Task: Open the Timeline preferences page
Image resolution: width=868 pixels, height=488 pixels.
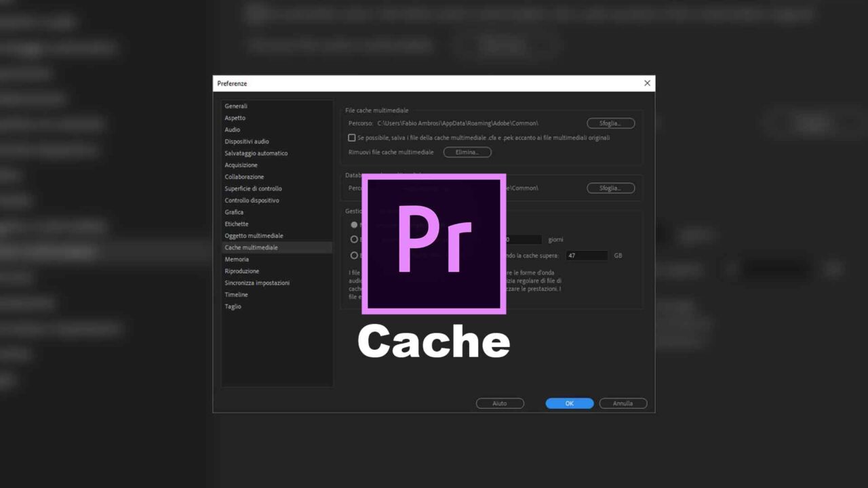Action: coord(236,294)
